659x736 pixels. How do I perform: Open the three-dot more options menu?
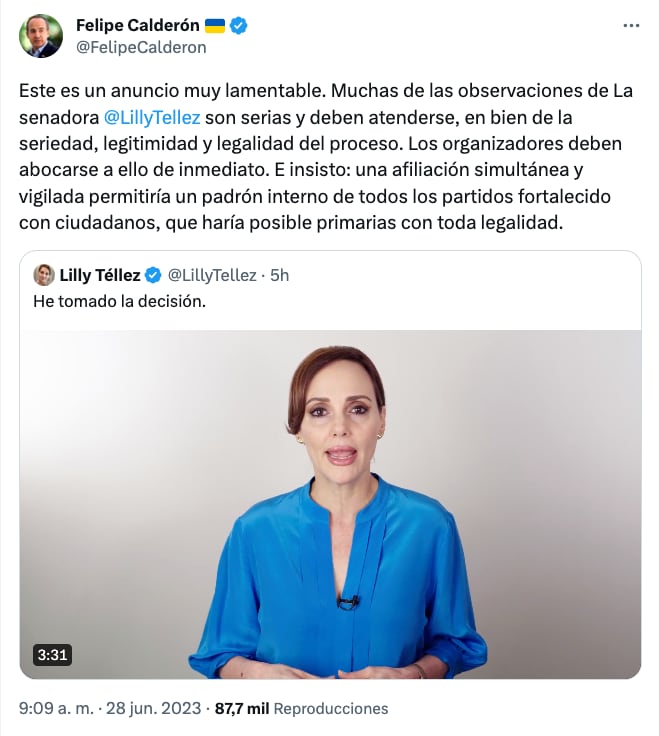pos(630,26)
